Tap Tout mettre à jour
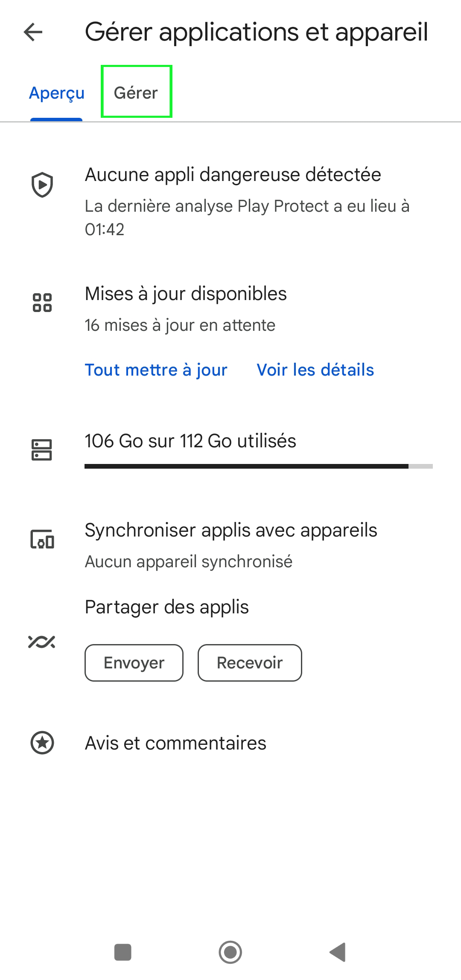This screenshot has width=461, height=980. (156, 370)
